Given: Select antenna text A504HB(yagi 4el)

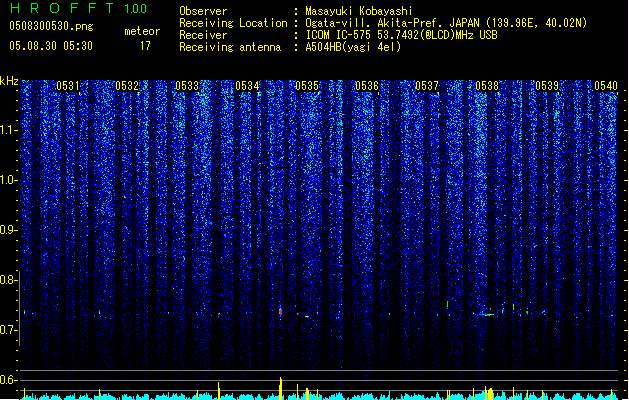Looking at the screenshot, I should coord(353,47).
